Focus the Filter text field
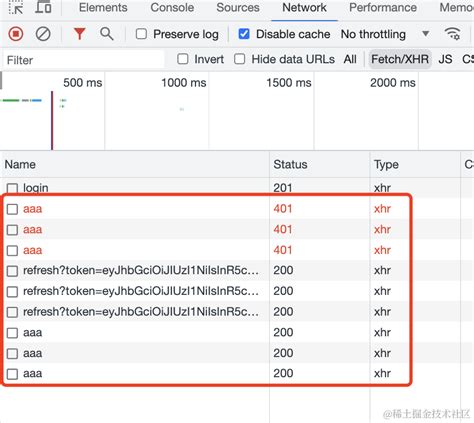The height and width of the screenshot is (423, 474). point(83,60)
